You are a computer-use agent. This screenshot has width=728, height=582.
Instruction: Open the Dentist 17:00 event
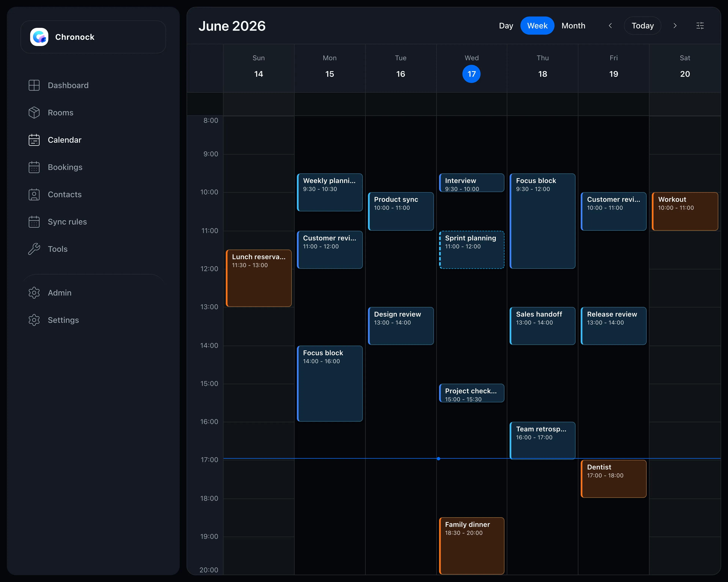(613, 479)
